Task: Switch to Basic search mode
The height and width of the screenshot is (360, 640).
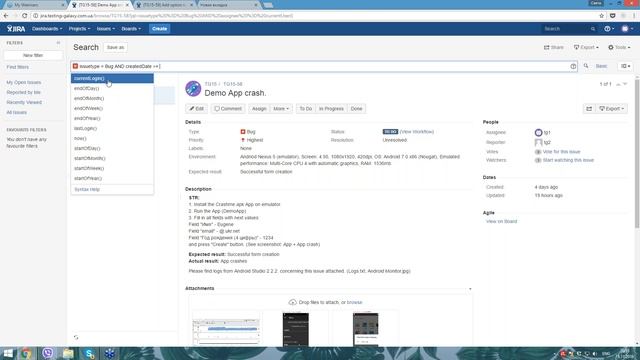Action: 601,66
